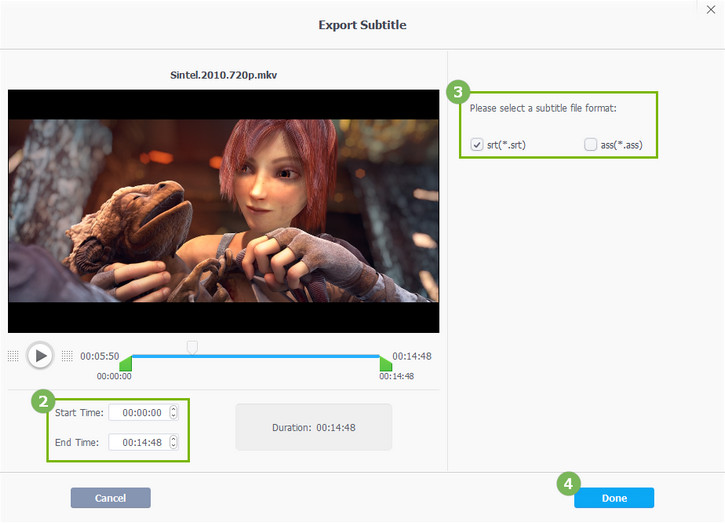Decrease Start Time with down arrow
The width and height of the screenshot is (725, 523).
pos(173,416)
